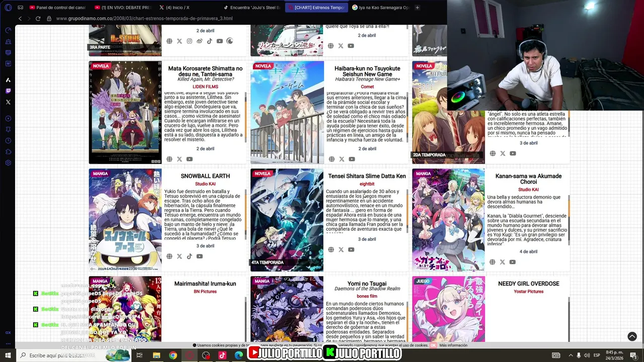Screen dimensions: 644x362
Task: Select the [CHART] Estrenos Temporada tab
Action: 315,8
